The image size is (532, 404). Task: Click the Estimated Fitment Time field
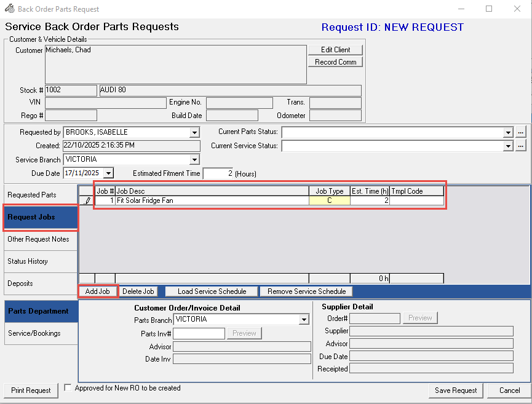pos(218,173)
